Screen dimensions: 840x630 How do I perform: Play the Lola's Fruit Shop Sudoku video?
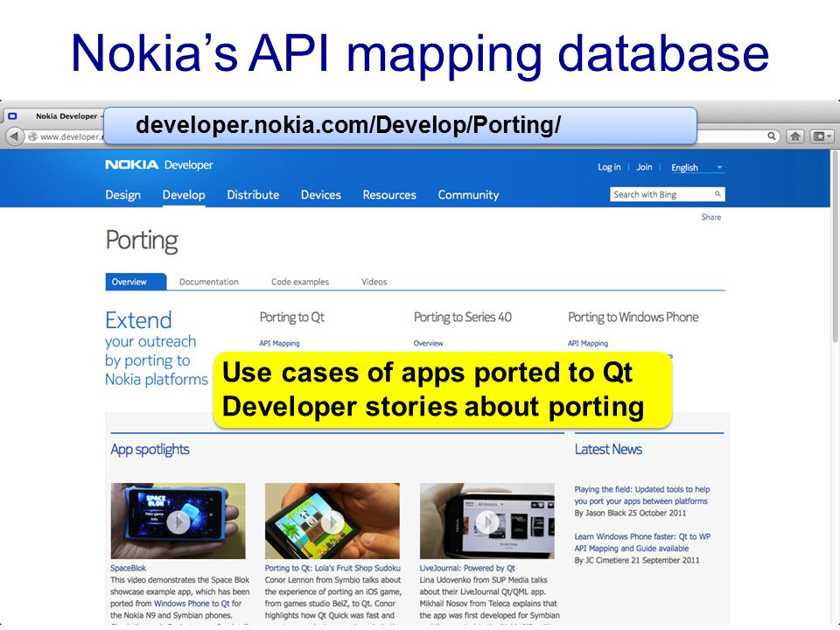tap(332, 521)
